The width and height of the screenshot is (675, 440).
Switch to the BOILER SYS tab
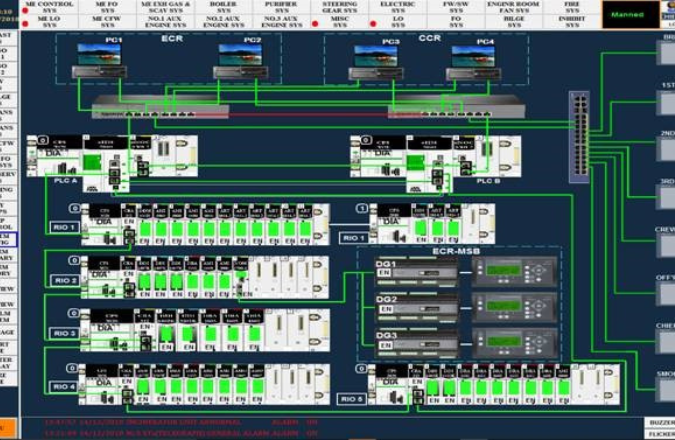point(223,7)
